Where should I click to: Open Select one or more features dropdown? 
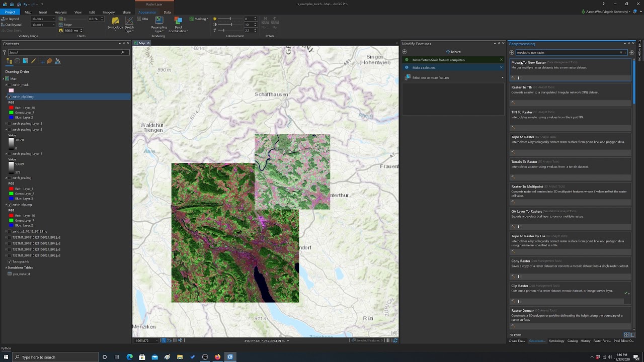click(502, 77)
